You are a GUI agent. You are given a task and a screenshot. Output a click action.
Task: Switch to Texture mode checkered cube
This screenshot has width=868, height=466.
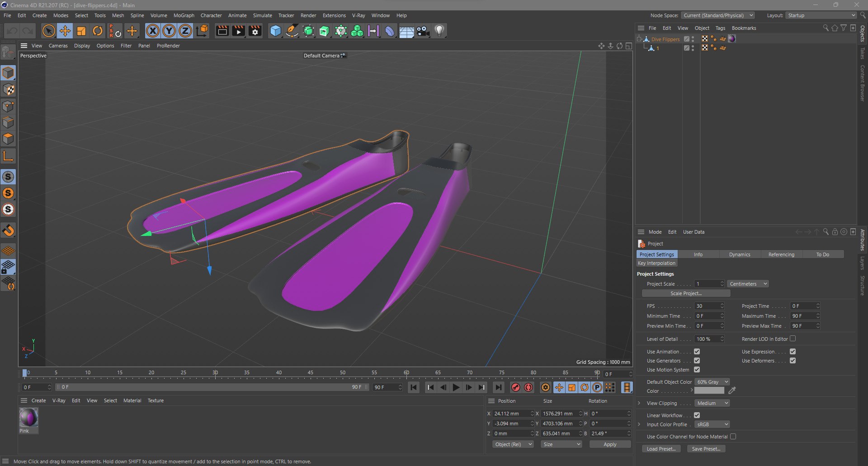(9, 89)
